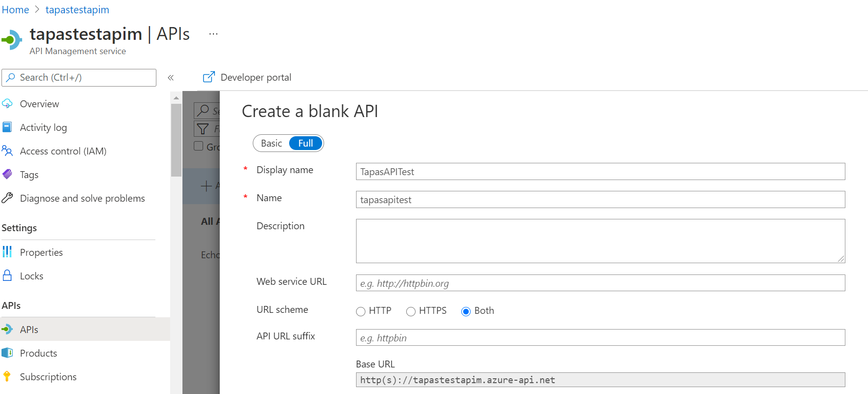Click the dimmed filter funnel icon
Screen dimensions: 868x394
point(203,129)
